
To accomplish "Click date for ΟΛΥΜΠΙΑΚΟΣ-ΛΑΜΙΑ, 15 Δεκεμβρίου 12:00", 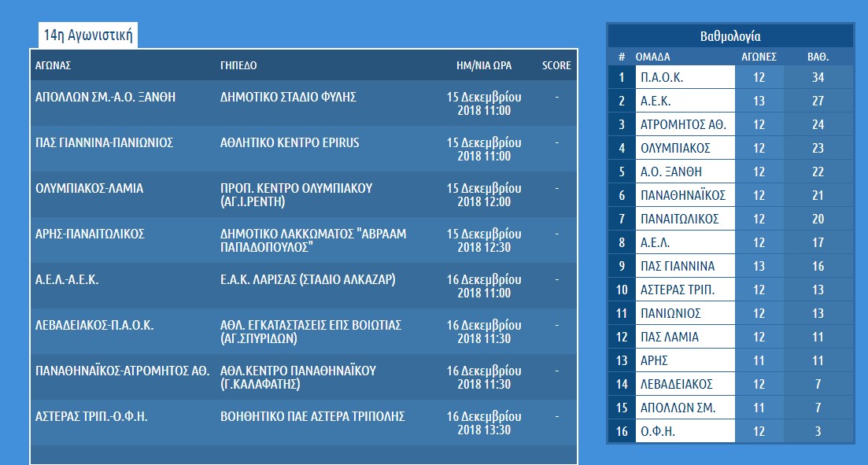I will click(x=484, y=195).
